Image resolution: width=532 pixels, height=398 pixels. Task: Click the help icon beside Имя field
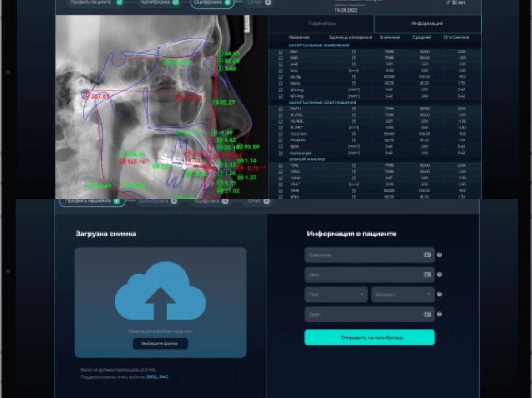(439, 275)
